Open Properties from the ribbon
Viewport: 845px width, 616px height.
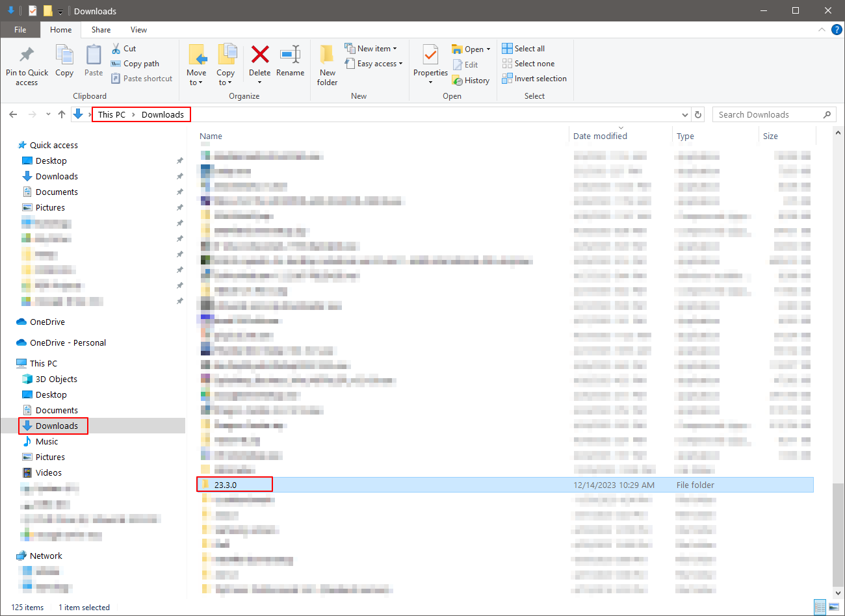(430, 55)
